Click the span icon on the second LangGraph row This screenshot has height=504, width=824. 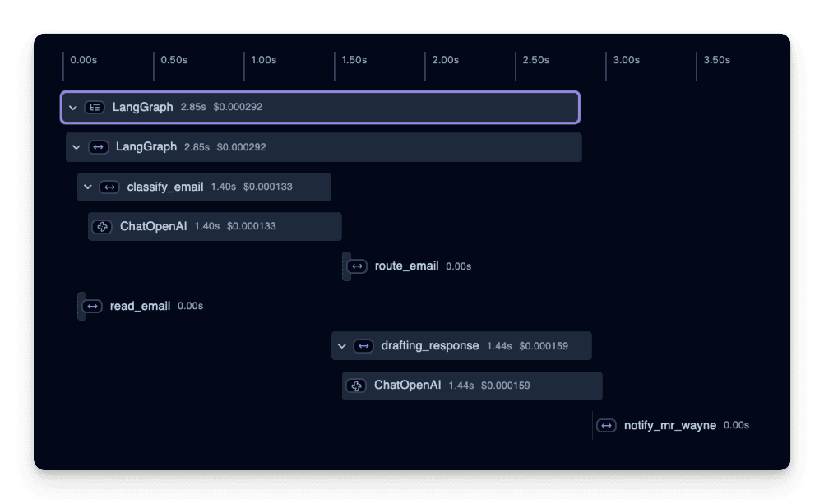click(99, 147)
